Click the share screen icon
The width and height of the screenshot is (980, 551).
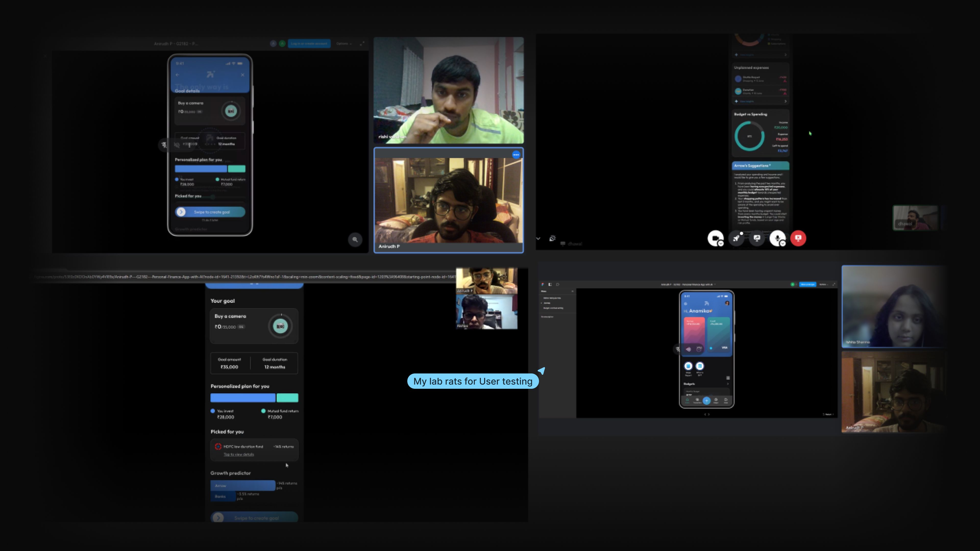(757, 238)
